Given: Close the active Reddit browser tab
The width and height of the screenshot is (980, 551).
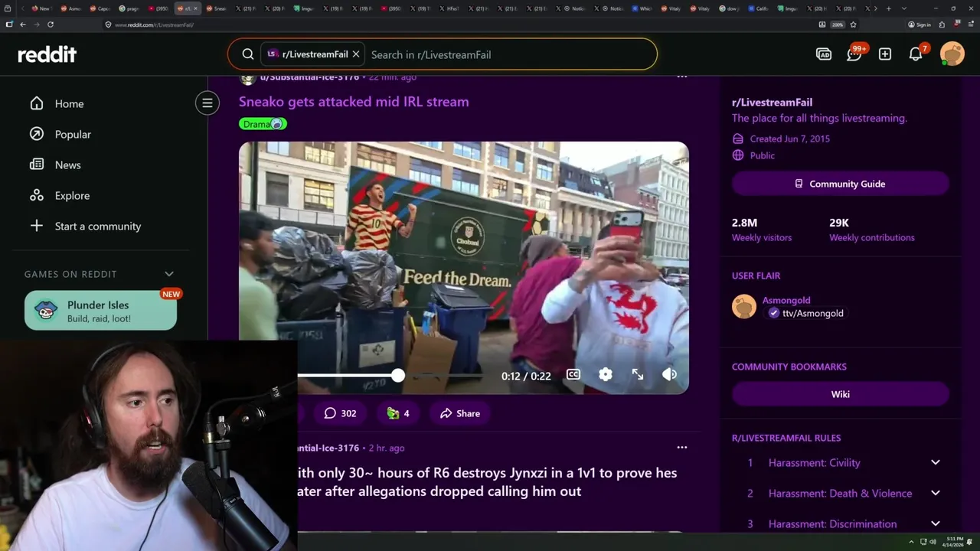Looking at the screenshot, I should [x=196, y=8].
